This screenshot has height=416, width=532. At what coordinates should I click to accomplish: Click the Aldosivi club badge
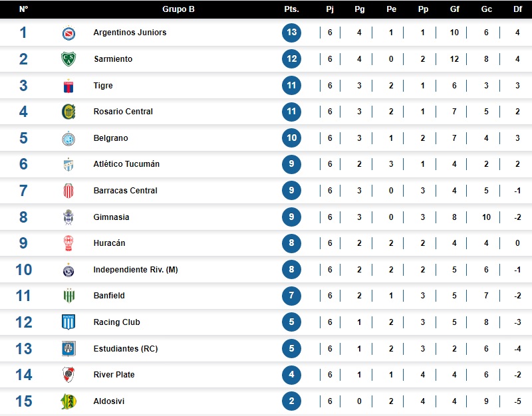68,401
